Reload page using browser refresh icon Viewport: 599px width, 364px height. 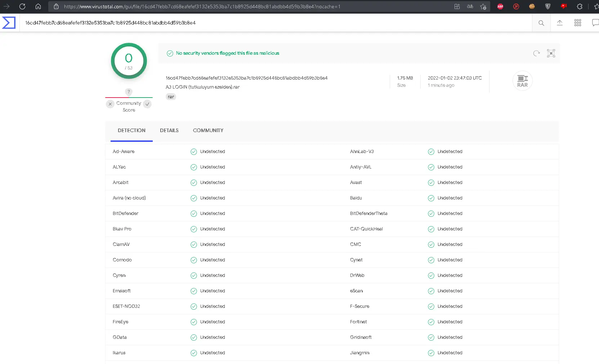22,6
